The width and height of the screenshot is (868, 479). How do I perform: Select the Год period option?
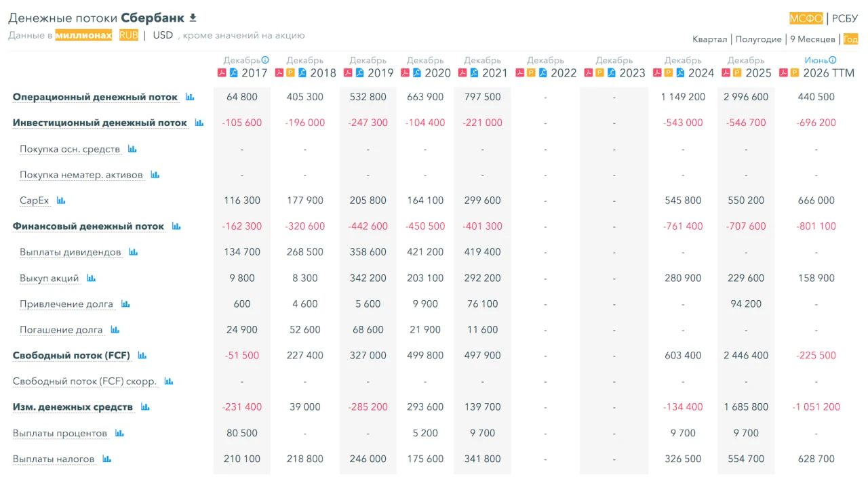850,39
